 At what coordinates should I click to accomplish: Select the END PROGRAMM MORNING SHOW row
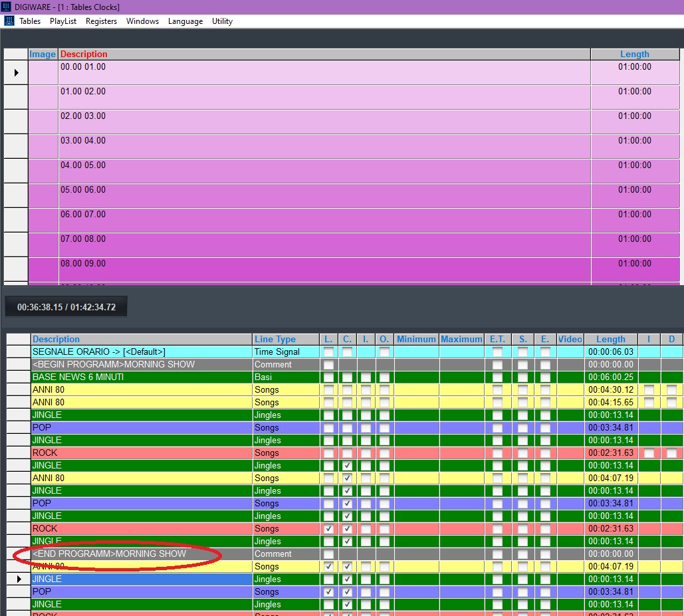click(x=141, y=554)
